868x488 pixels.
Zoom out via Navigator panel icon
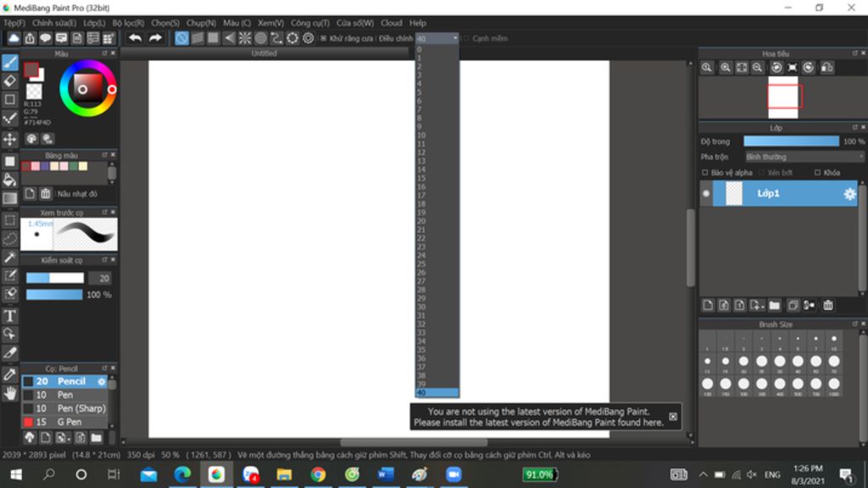point(757,68)
